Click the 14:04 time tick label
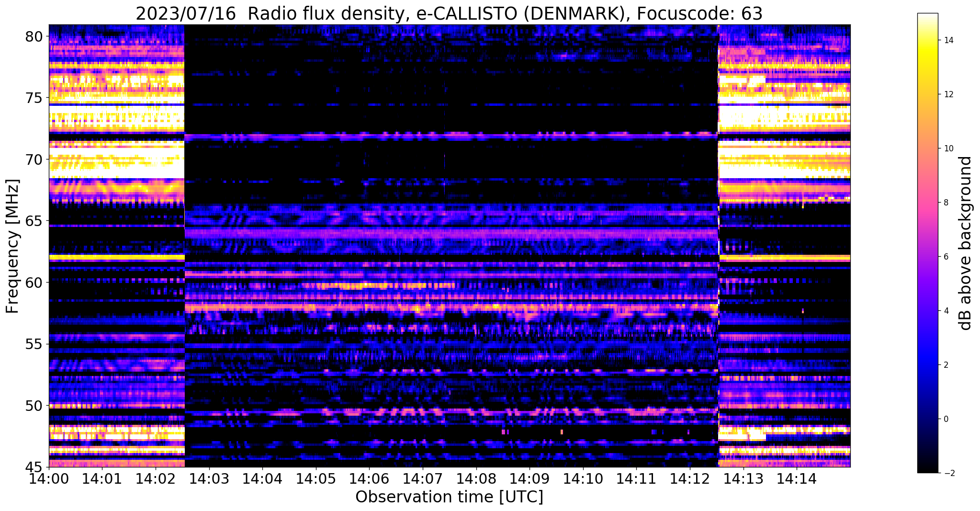 pyautogui.click(x=262, y=478)
